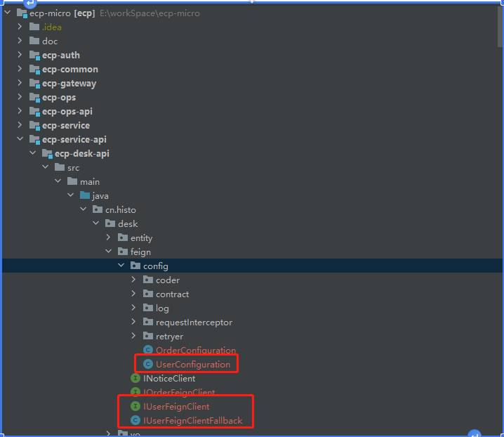Click the UserConfiguration class icon
The height and width of the screenshot is (437, 504).
coord(148,364)
